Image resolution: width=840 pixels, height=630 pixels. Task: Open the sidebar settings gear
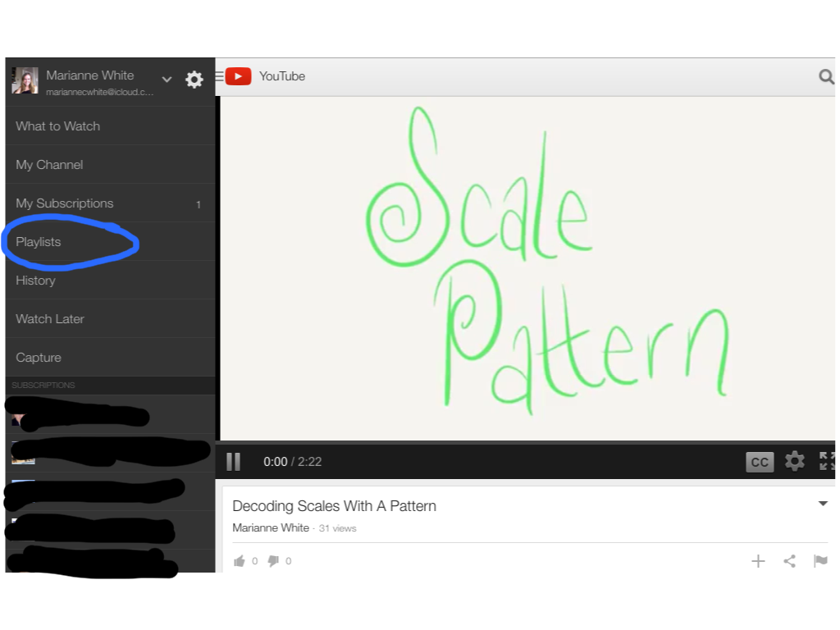tap(194, 80)
